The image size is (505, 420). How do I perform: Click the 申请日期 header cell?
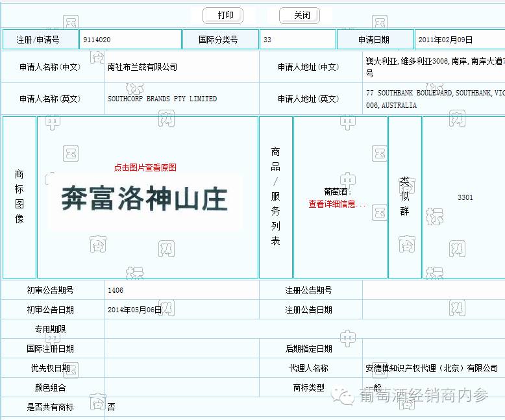[375, 40]
